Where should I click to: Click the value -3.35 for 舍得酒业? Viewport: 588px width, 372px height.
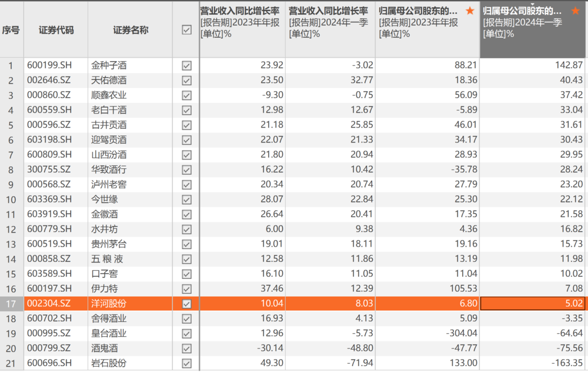tap(572, 318)
